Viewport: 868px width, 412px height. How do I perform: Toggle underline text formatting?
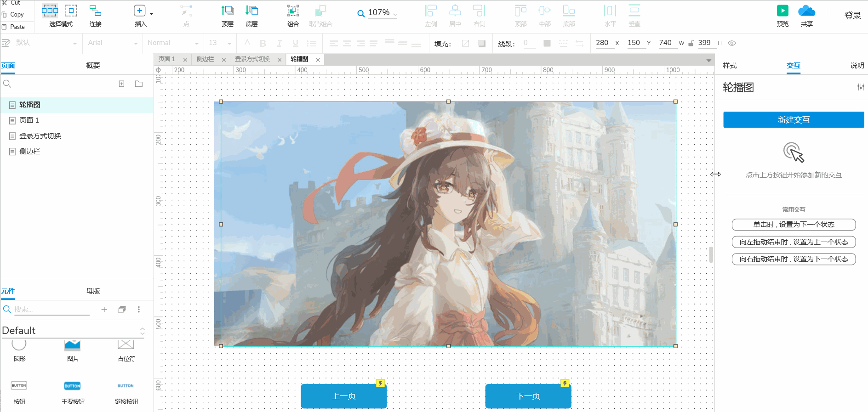tap(295, 43)
